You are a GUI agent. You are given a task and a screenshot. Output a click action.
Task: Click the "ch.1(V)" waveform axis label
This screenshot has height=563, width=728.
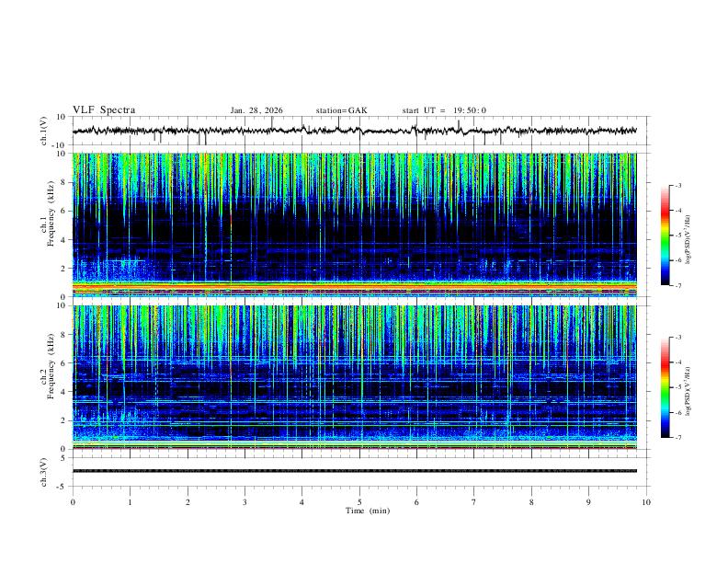[44, 131]
